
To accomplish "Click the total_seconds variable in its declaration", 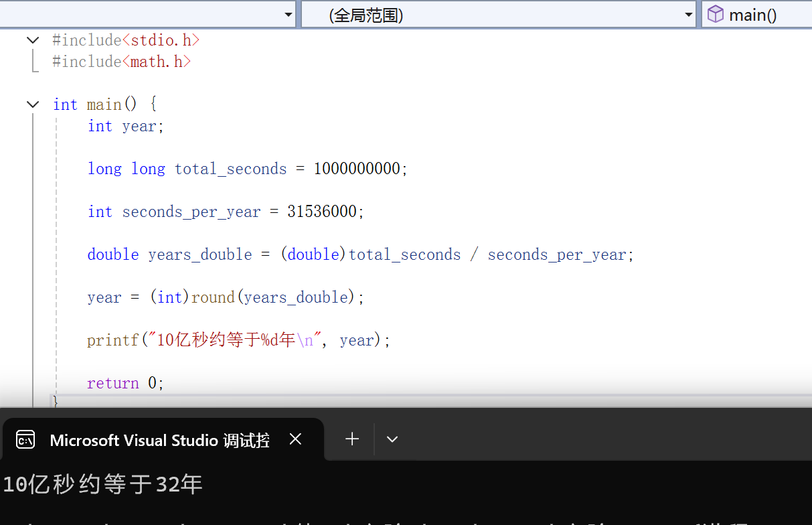I will pos(231,169).
